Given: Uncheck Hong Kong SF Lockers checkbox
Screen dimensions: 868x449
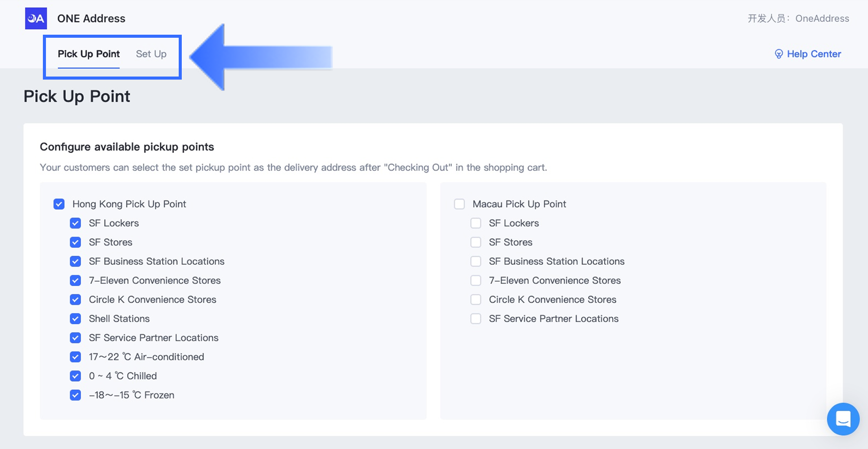Looking at the screenshot, I should click(76, 223).
